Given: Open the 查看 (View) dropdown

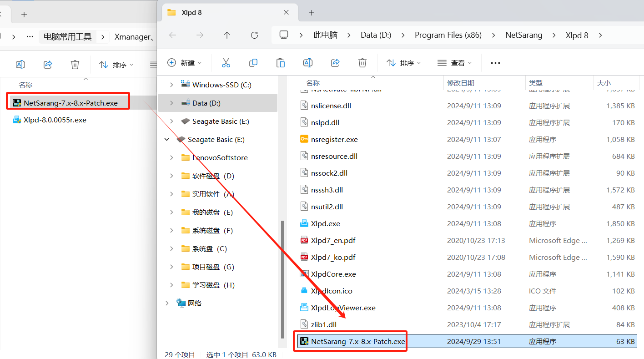Looking at the screenshot, I should (x=455, y=63).
